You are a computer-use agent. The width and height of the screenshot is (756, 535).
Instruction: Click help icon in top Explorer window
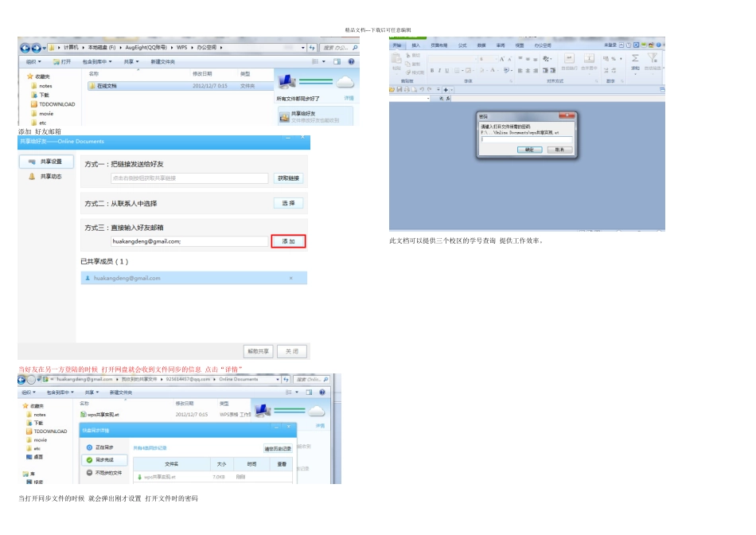coord(352,61)
